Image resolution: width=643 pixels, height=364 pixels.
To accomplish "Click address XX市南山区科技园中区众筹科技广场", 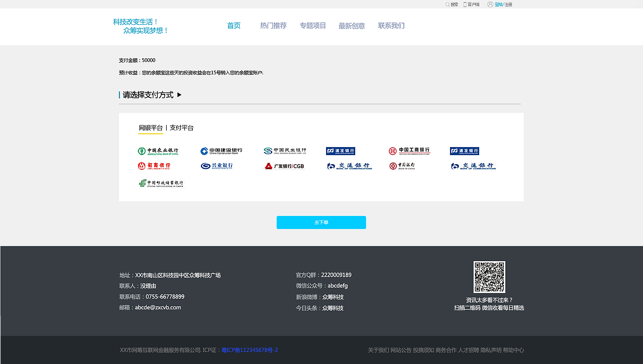I will click(178, 275).
